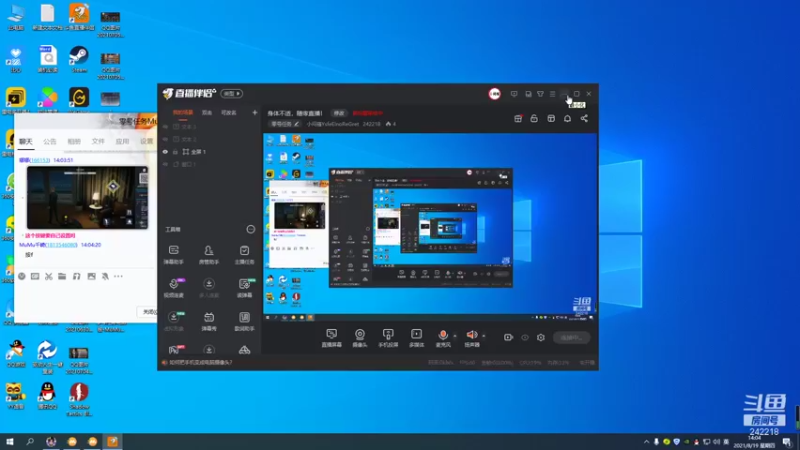
Task: Select the first scene tab
Action: point(183,113)
